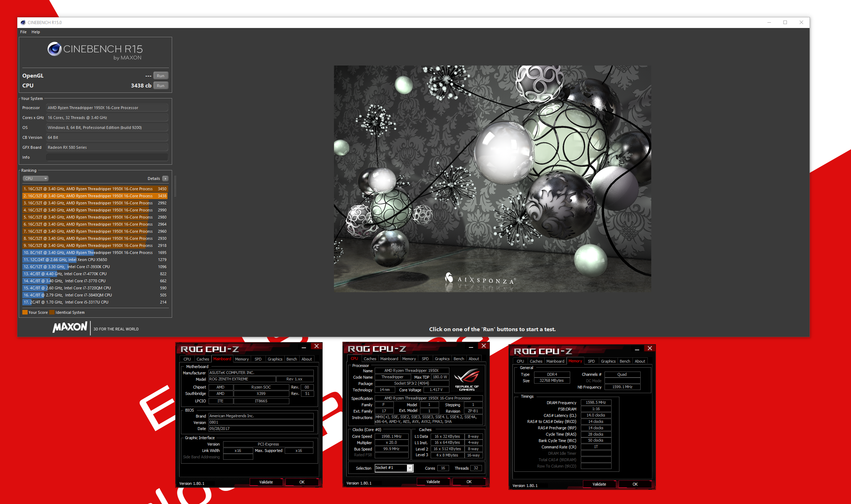Open the Help menu in Cinebench
The width and height of the screenshot is (851, 504).
36,32
